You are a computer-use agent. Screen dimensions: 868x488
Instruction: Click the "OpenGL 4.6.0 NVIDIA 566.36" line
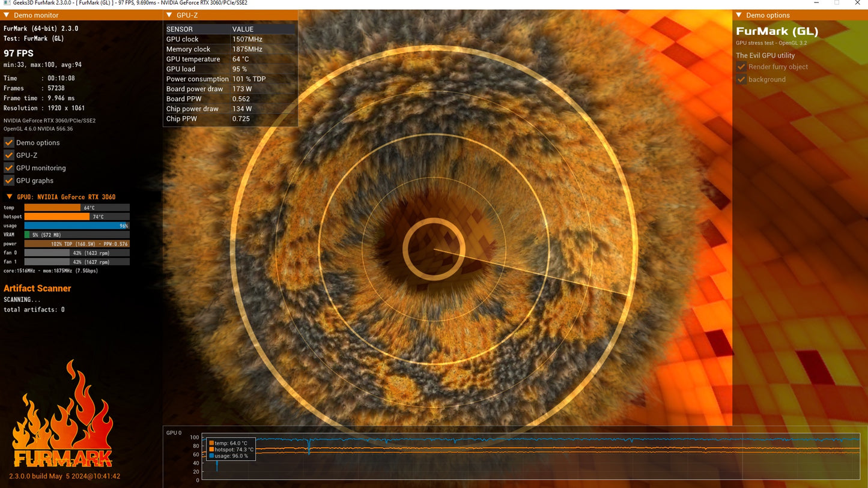38,129
